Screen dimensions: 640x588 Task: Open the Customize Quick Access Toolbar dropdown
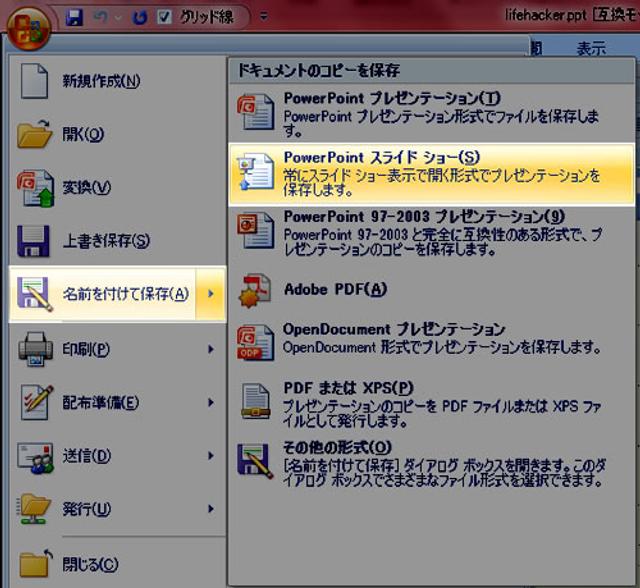264,17
